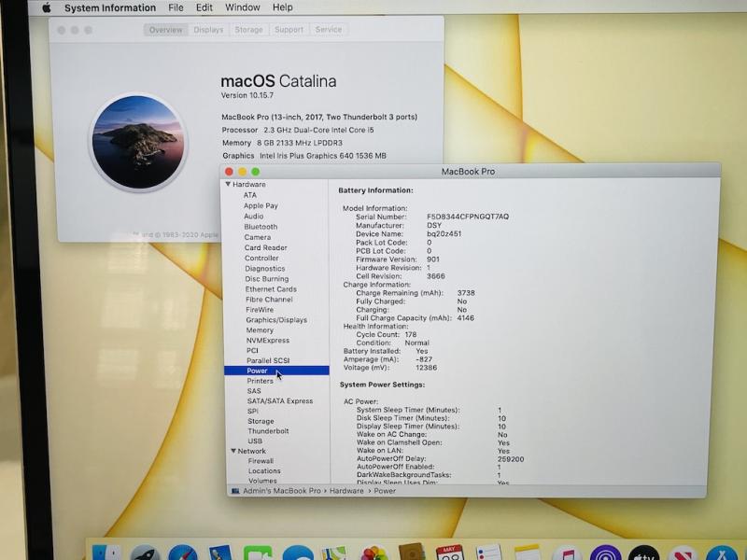This screenshot has width=747, height=560.
Task: Select Disc Burning in the sidebar
Action: (x=267, y=279)
